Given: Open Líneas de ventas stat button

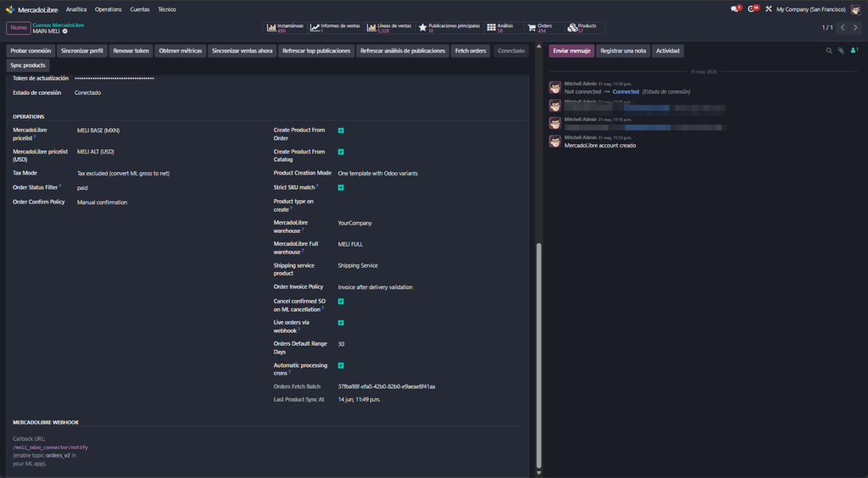Looking at the screenshot, I should (x=389, y=28).
